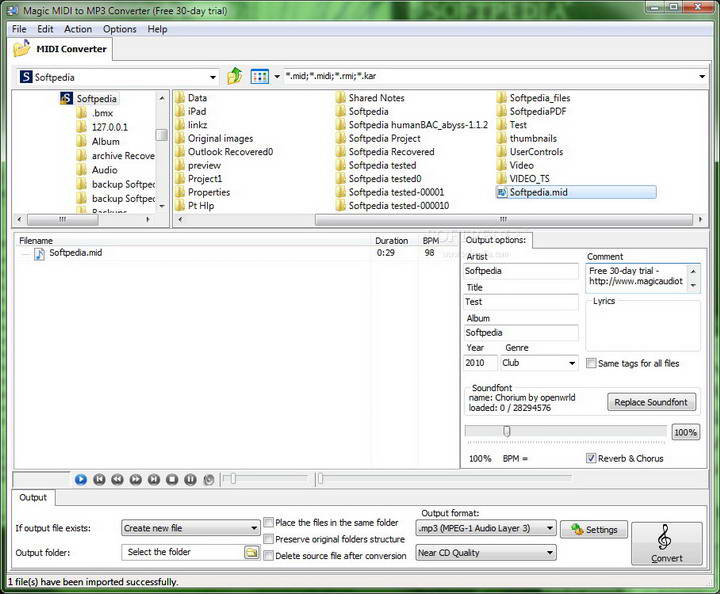Toggle the repeat playback button
The image size is (720, 594).
pos(208,480)
